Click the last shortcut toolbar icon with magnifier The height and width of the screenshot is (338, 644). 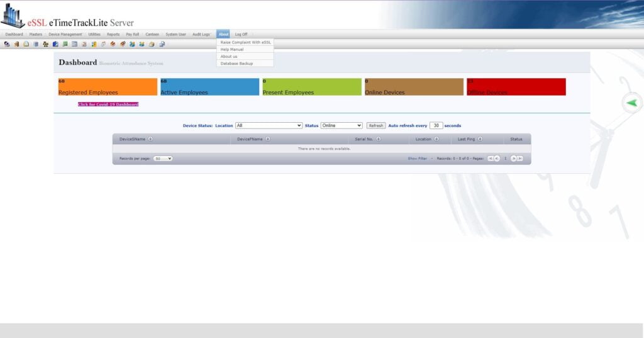(162, 44)
